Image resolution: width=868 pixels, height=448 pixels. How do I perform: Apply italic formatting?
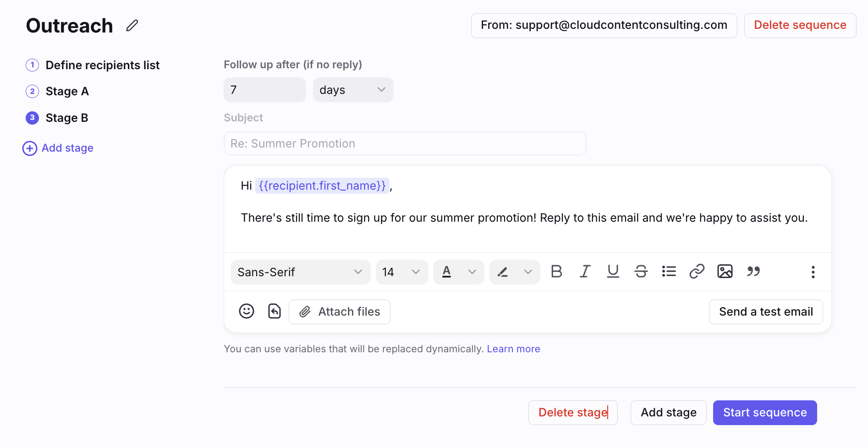pyautogui.click(x=585, y=272)
